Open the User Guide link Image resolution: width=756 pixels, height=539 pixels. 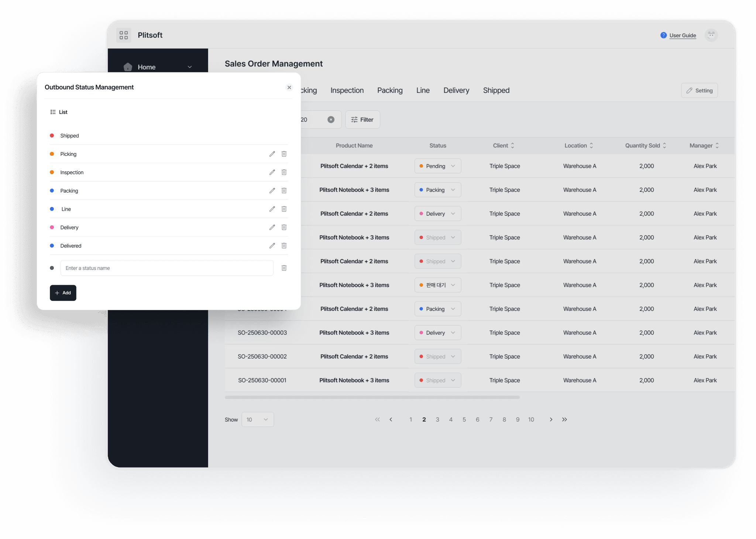click(682, 35)
